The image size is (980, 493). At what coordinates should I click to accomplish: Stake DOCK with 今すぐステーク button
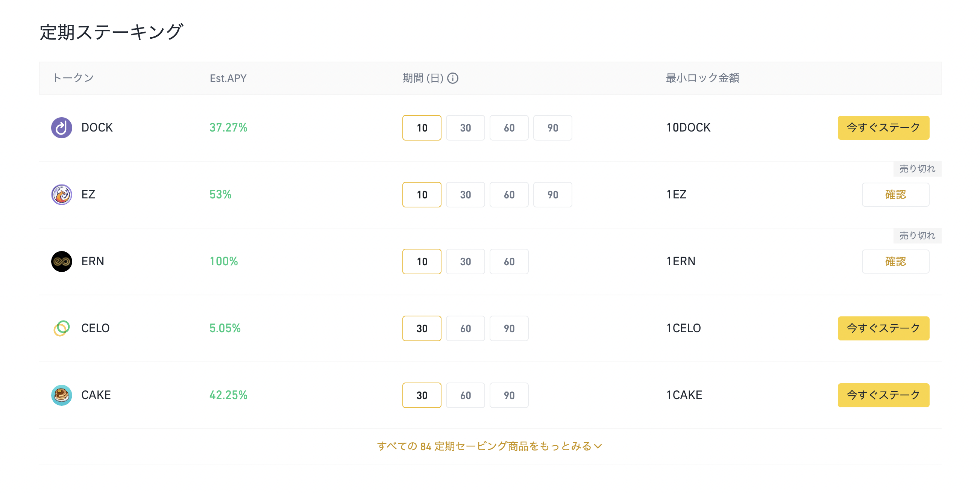click(883, 128)
